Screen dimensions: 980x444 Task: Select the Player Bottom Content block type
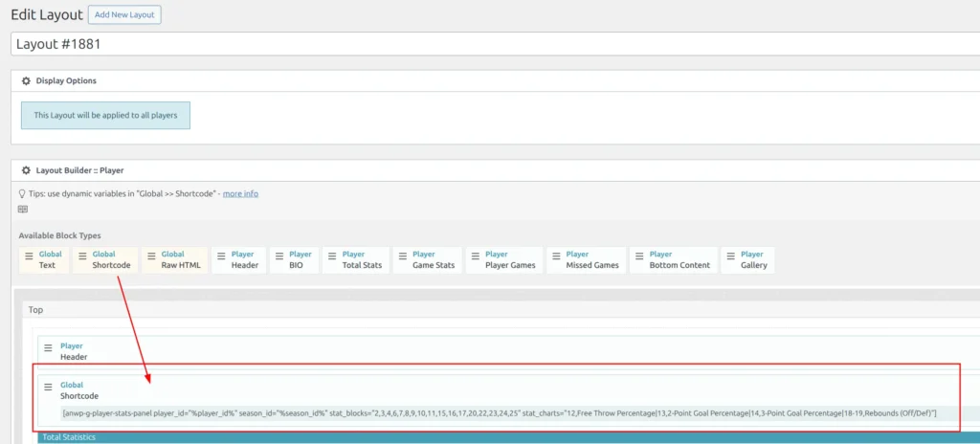click(674, 260)
